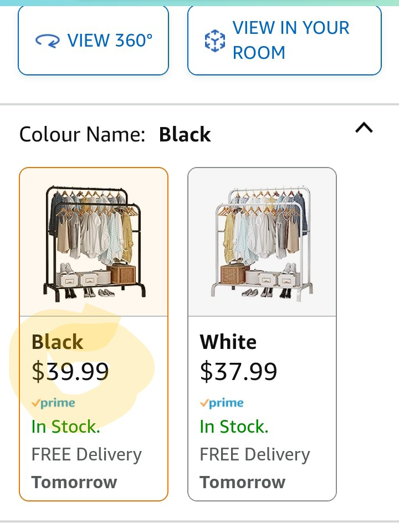Click the $39.99 price for Black

pyautogui.click(x=70, y=371)
